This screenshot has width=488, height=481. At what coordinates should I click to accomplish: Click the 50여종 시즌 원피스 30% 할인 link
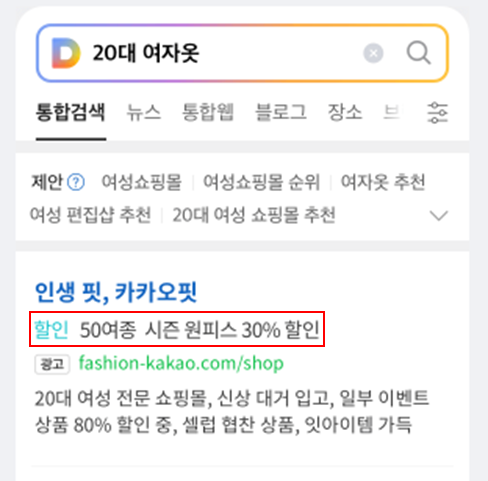click(200, 330)
